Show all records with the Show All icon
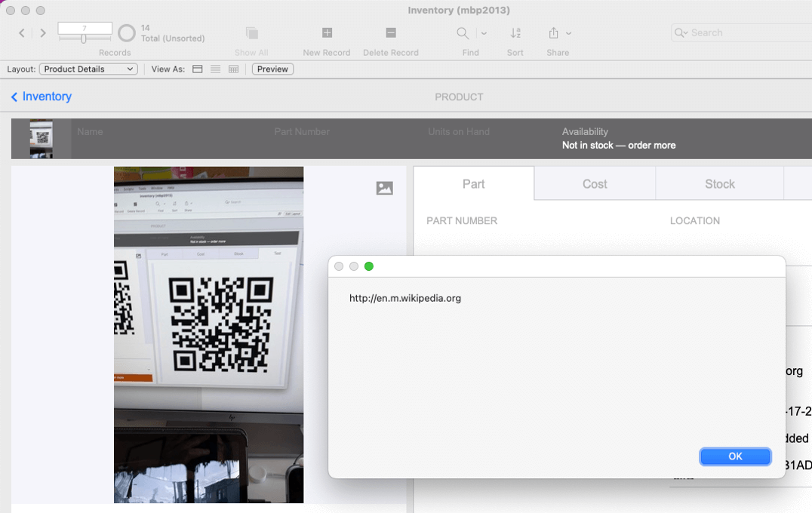812x513 pixels. 251,33
